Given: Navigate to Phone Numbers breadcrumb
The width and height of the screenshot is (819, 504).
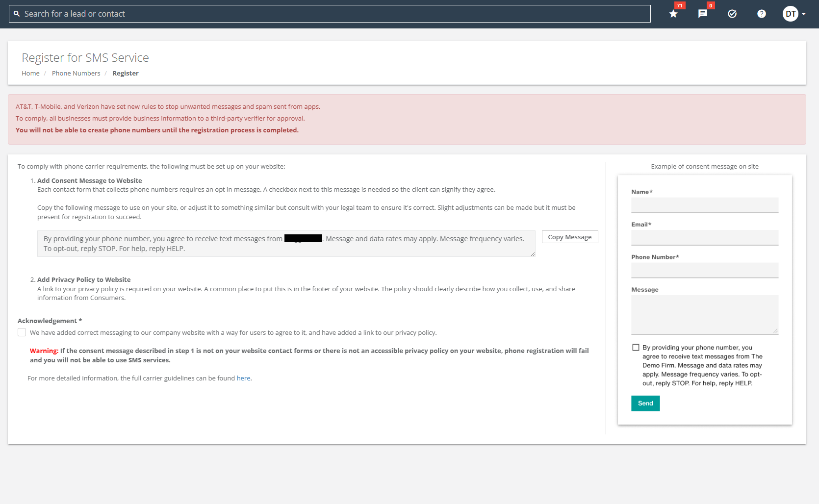Looking at the screenshot, I should (76, 73).
